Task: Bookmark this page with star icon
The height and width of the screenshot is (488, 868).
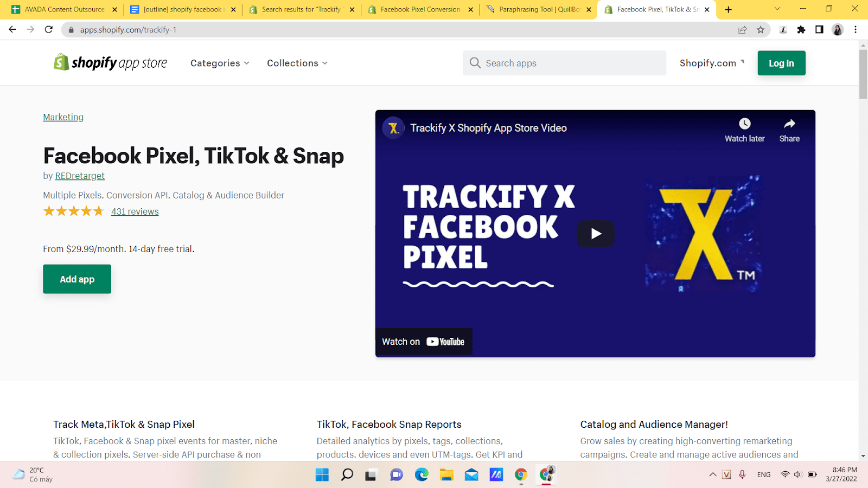Action: point(761,30)
